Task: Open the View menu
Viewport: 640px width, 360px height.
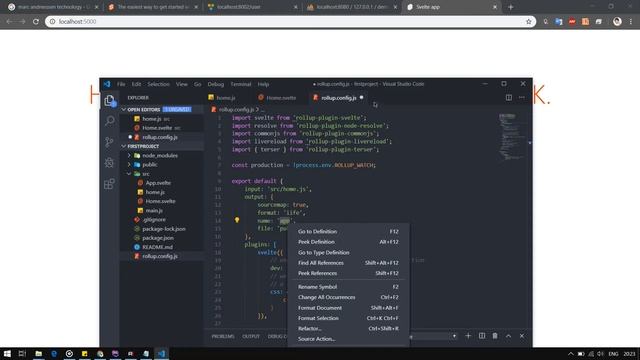Action: tap(182, 84)
